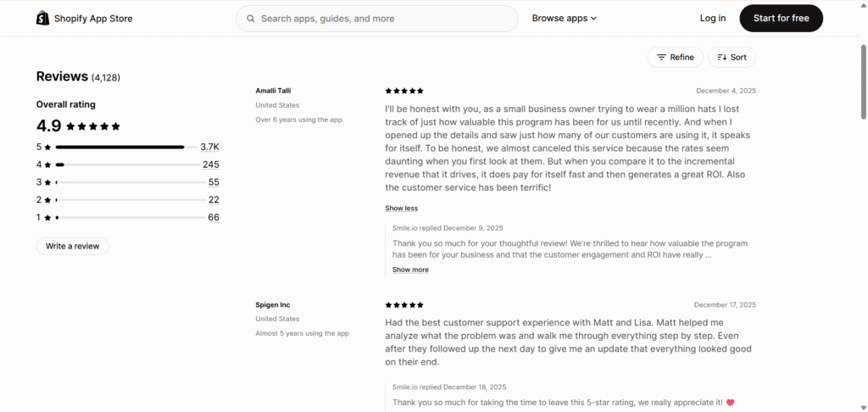Viewport: 868px width, 412px height.
Task: Expand Smile.io reply with Show more
Action: pyautogui.click(x=410, y=270)
